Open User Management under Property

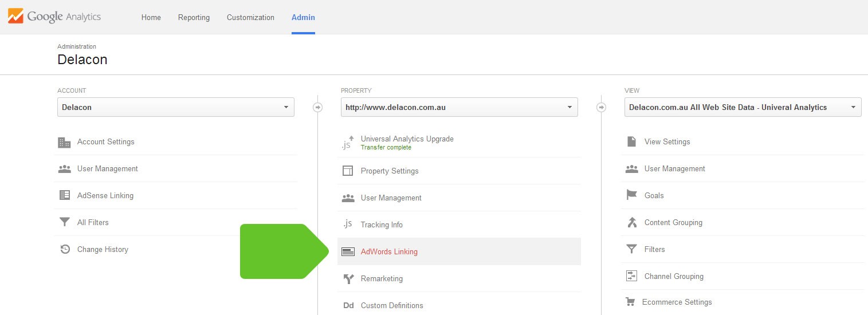tap(391, 198)
